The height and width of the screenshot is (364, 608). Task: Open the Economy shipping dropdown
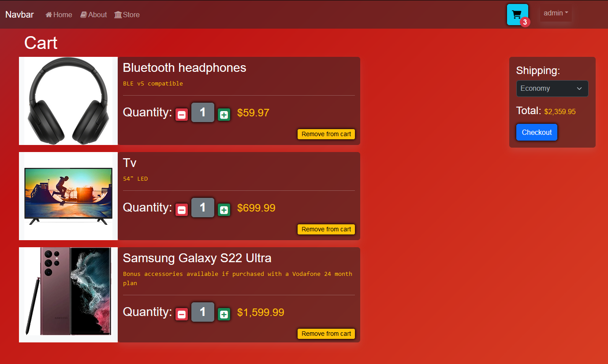point(552,89)
